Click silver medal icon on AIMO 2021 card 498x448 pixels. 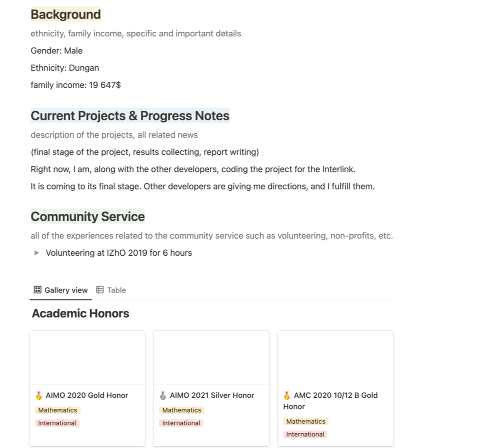tap(163, 396)
